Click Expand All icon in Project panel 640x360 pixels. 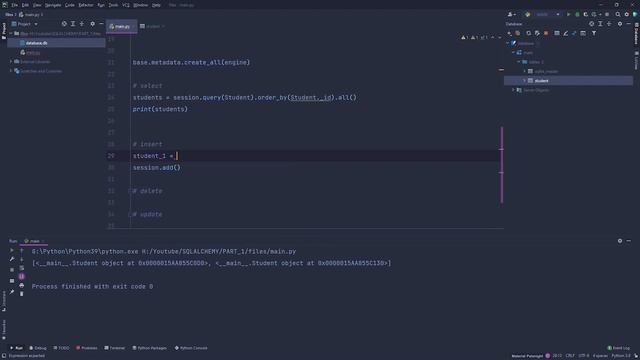(73, 24)
